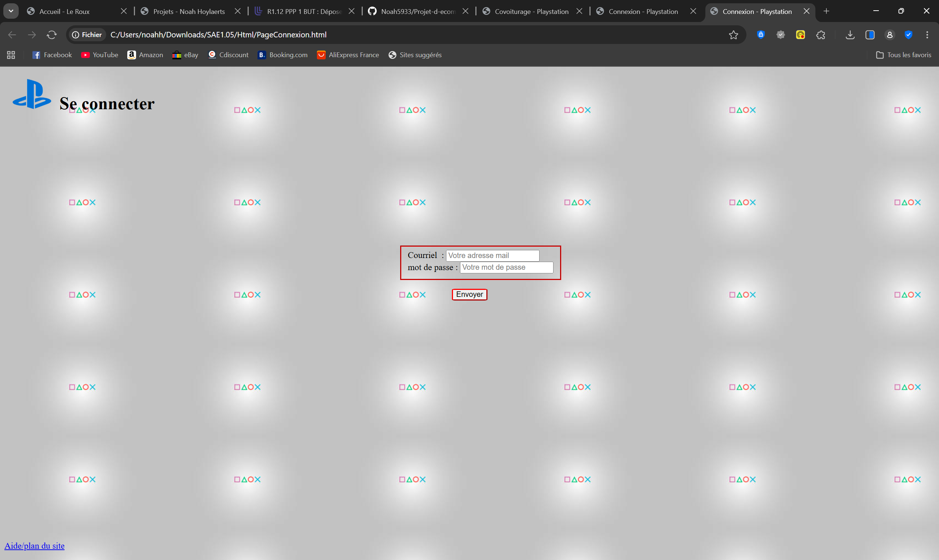Open the Tous les favoris folder

(x=903, y=55)
